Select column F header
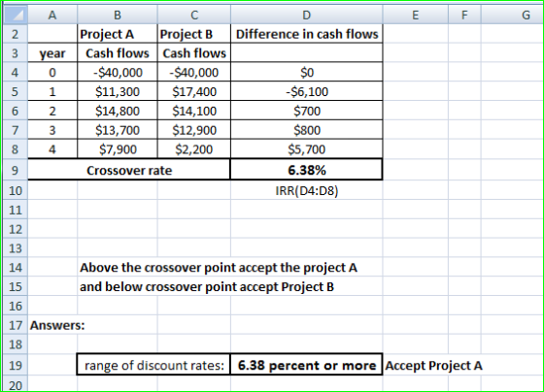The image size is (544, 392). pos(464,15)
